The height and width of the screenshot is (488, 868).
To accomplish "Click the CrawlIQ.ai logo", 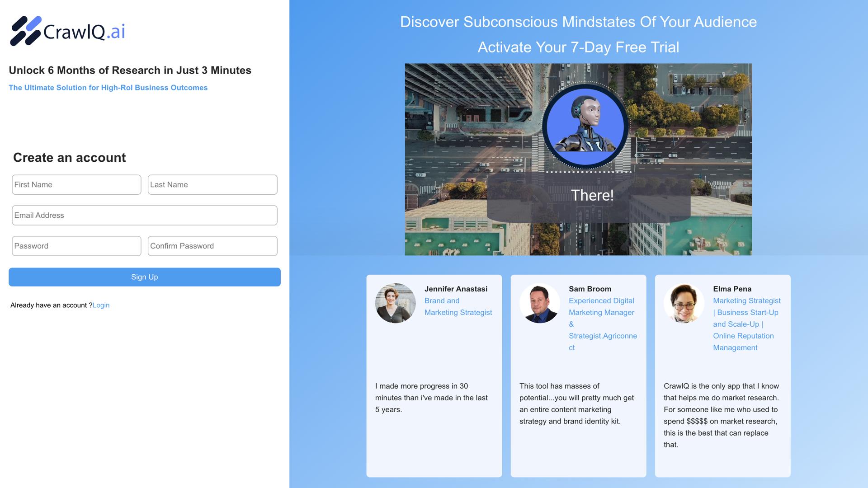I will [68, 31].
